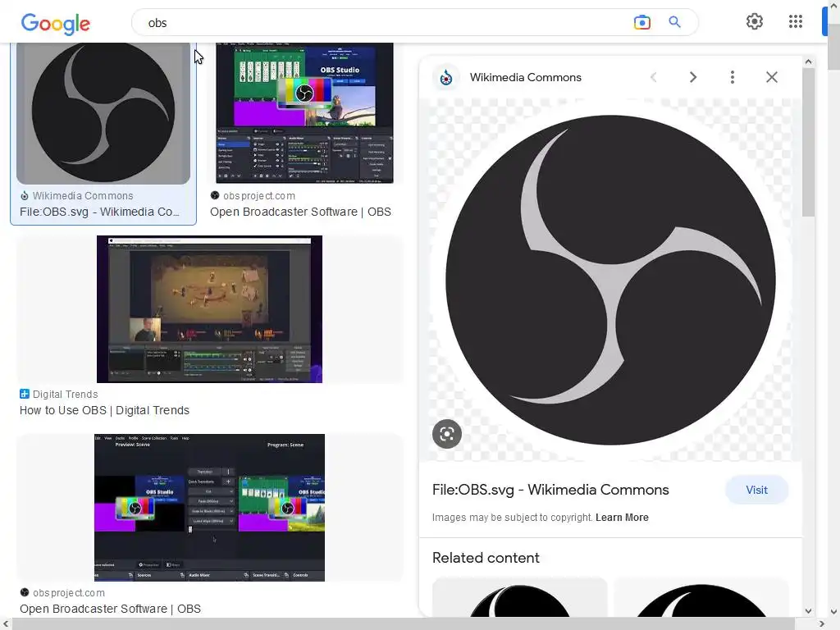Click the Google logo

pyautogui.click(x=56, y=24)
